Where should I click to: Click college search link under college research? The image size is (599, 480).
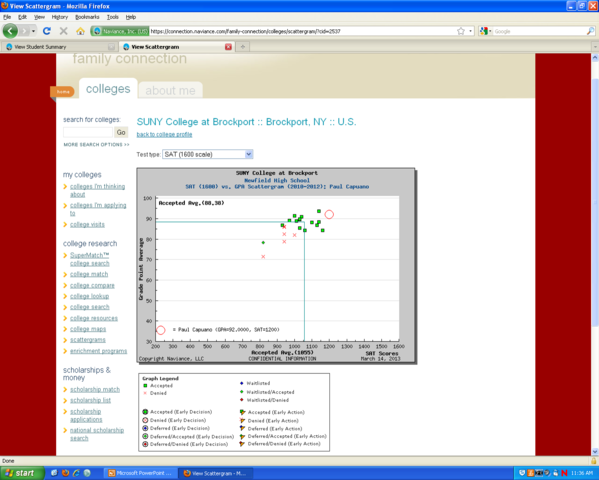point(89,307)
